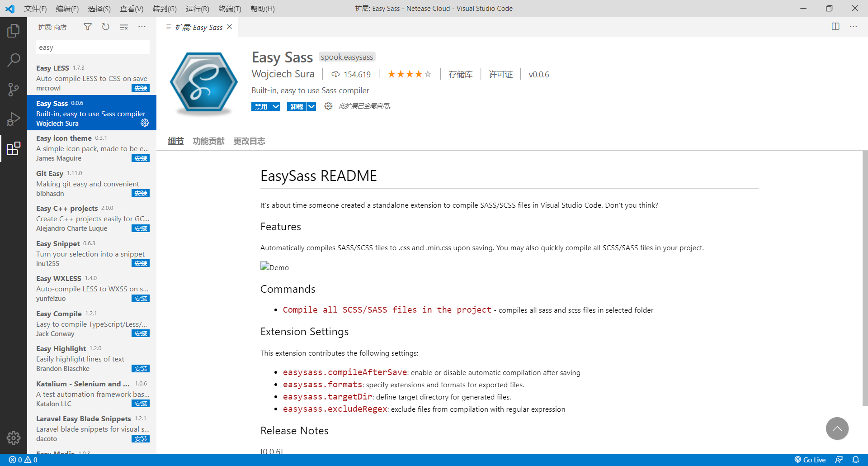Open Easy Sass gear in sidebar list
Screen dimensions: 868x466
coord(145,123)
